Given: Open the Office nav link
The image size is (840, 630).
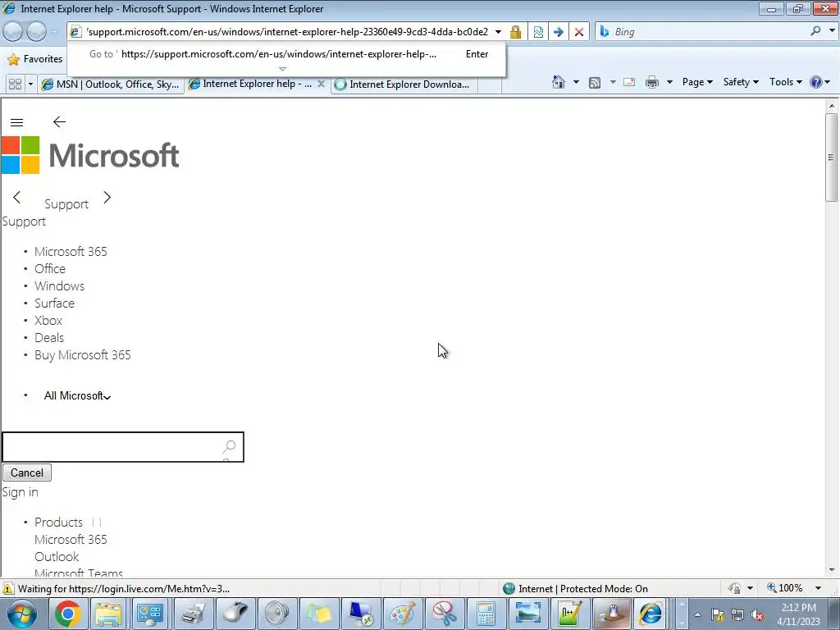Looking at the screenshot, I should tap(50, 268).
